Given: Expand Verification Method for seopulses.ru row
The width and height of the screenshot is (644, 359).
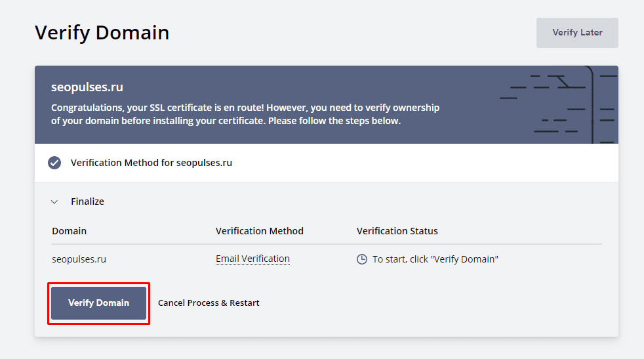Looking at the screenshot, I should tap(151, 163).
